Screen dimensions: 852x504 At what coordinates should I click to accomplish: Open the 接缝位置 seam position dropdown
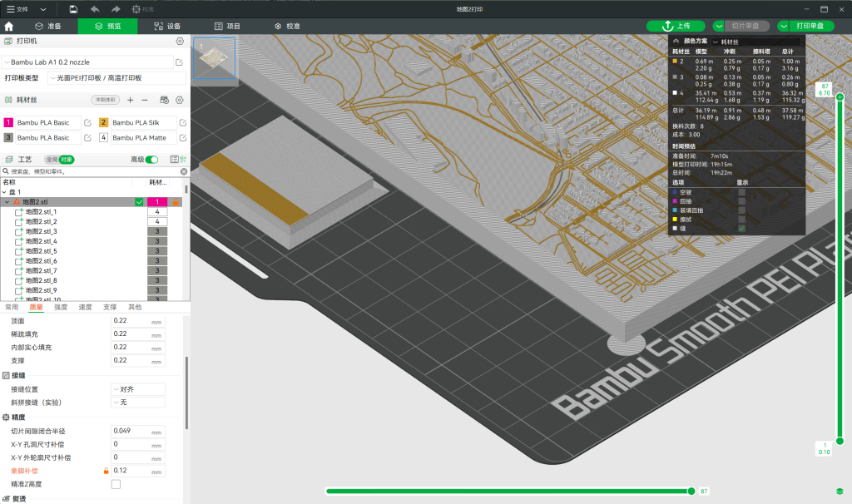tap(138, 389)
